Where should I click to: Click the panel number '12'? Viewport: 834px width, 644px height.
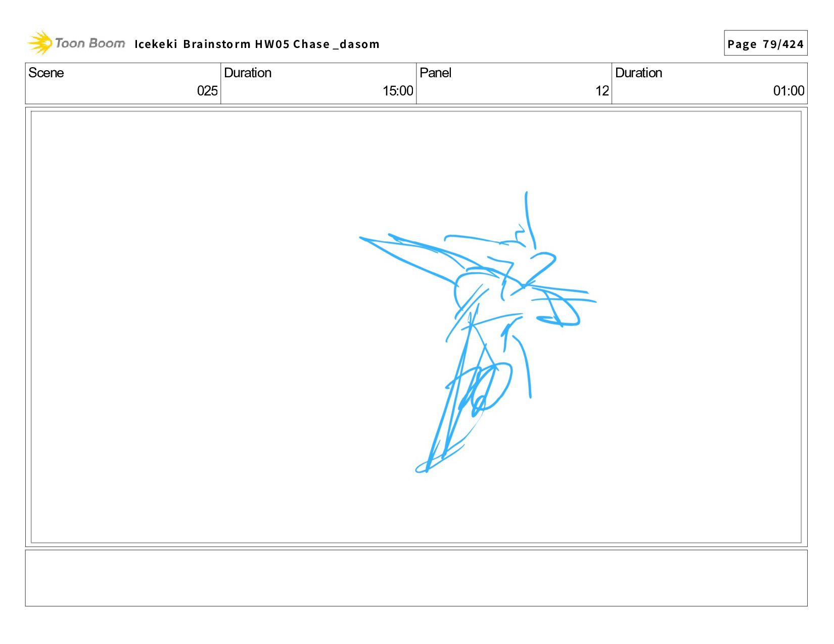pos(602,91)
